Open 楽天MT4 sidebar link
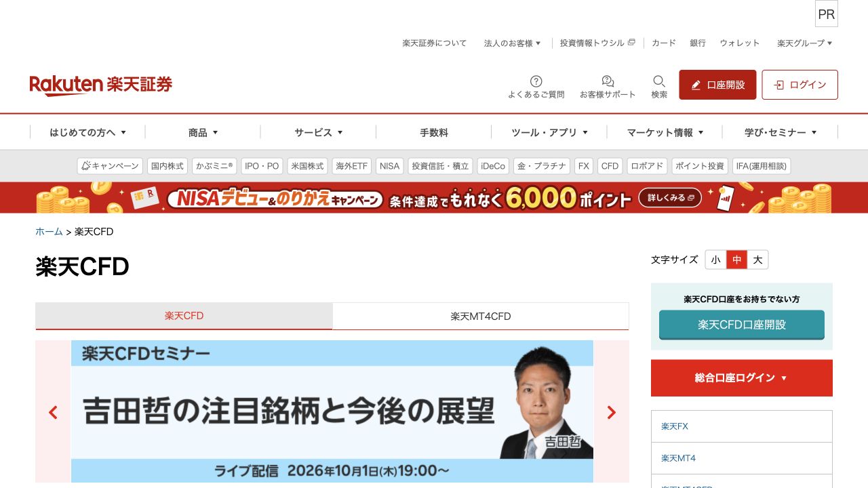Image resolution: width=868 pixels, height=488 pixels. coord(742,458)
